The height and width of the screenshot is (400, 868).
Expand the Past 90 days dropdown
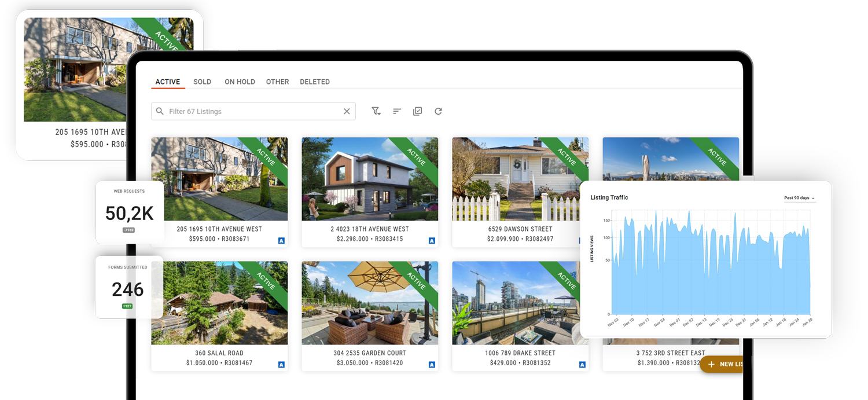(799, 198)
